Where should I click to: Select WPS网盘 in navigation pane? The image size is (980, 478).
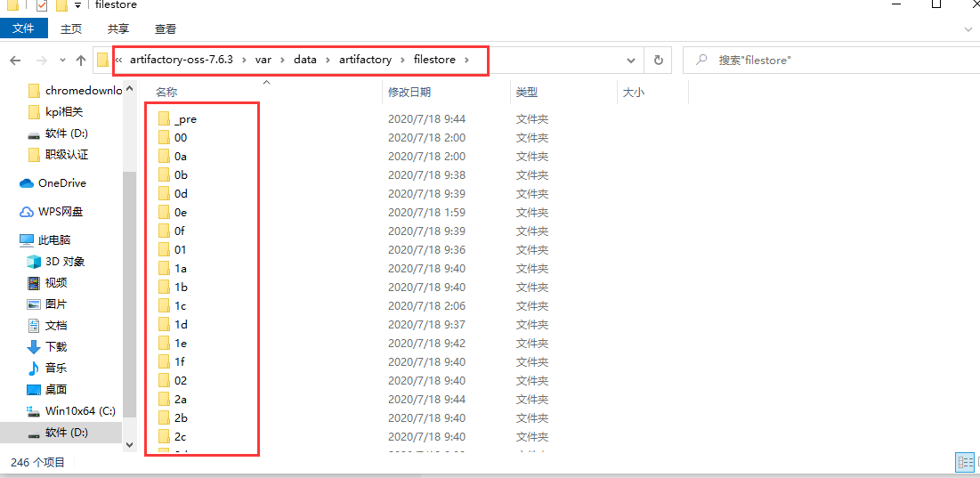click(x=52, y=212)
